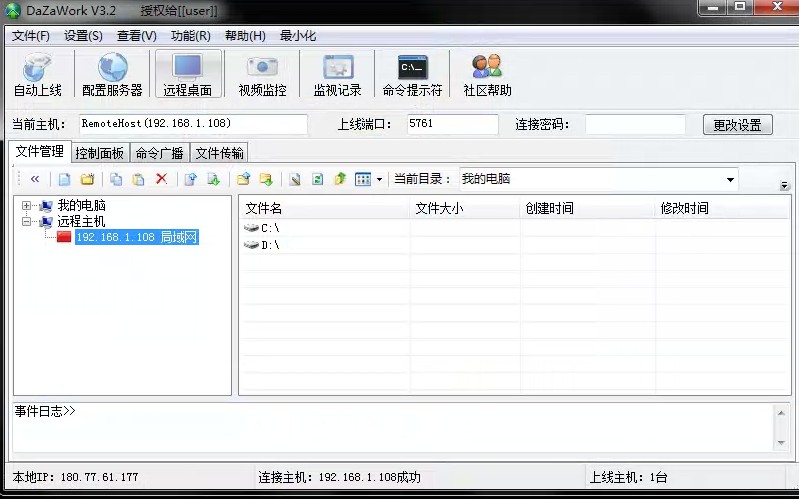Click 连接主机 status bar message
Image resolution: width=799 pixels, height=499 pixels.
[339, 478]
